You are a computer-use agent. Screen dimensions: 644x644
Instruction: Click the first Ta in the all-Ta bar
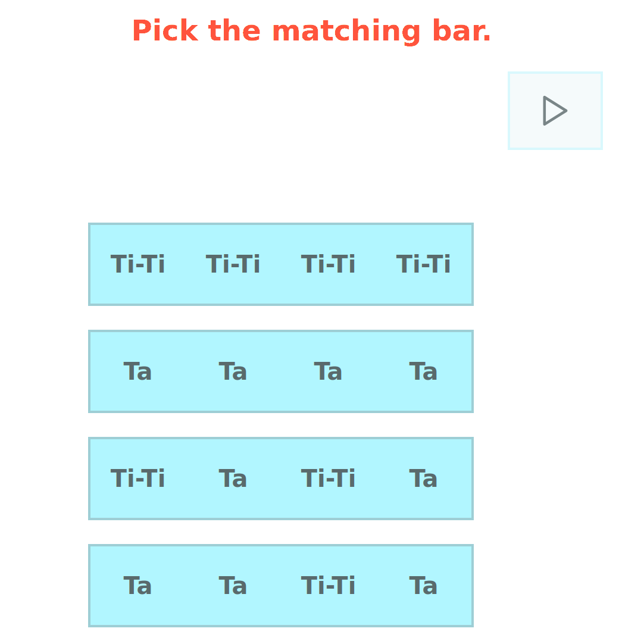[x=137, y=371]
